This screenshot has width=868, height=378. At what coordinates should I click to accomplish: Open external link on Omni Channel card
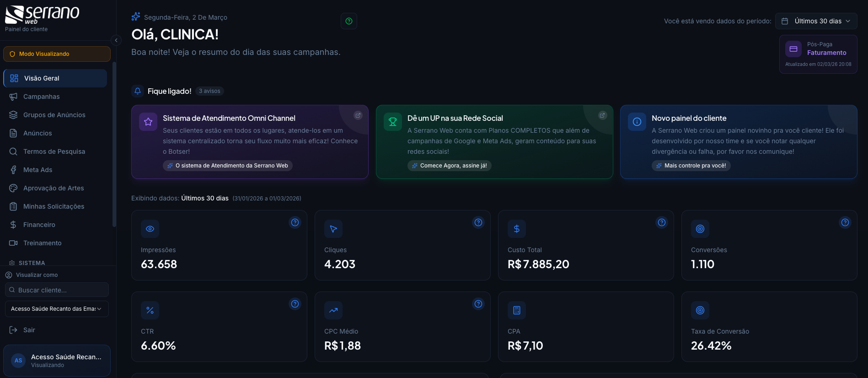[x=358, y=115]
